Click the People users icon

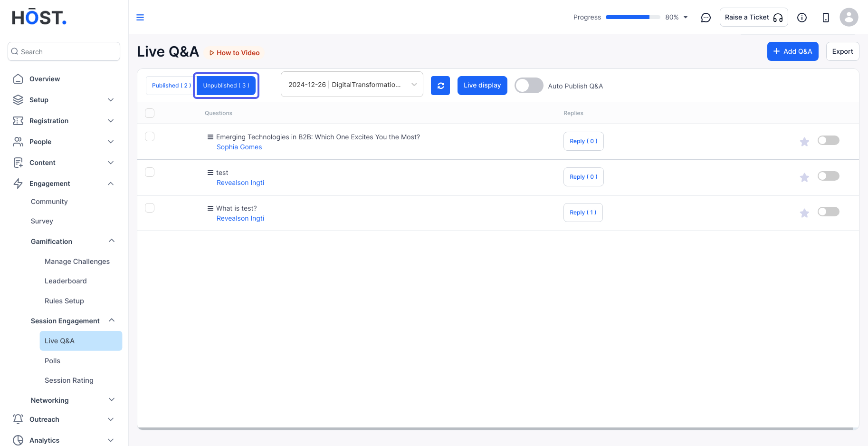(x=18, y=142)
